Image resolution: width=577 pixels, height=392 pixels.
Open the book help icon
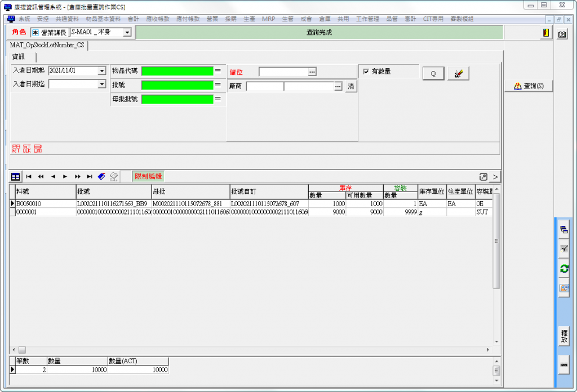click(x=562, y=34)
